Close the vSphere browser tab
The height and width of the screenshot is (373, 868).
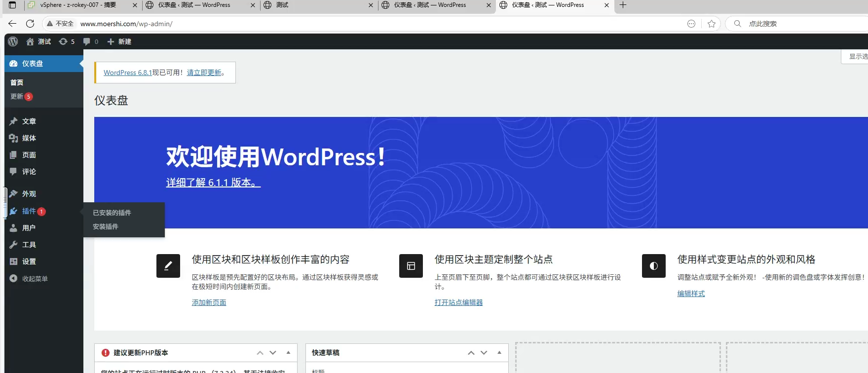click(135, 5)
